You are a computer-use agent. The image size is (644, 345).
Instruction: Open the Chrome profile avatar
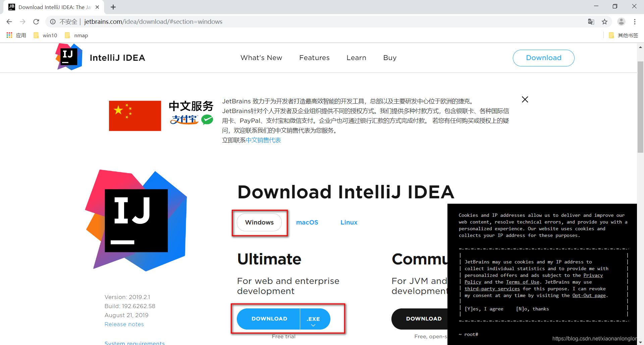[621, 21]
